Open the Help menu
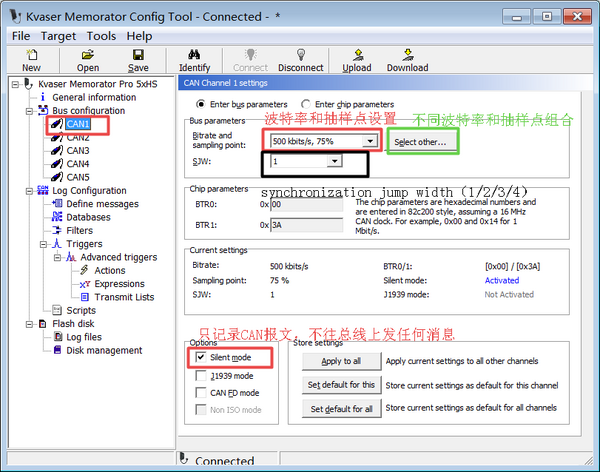Viewport: 600px width, 472px height. click(x=139, y=36)
